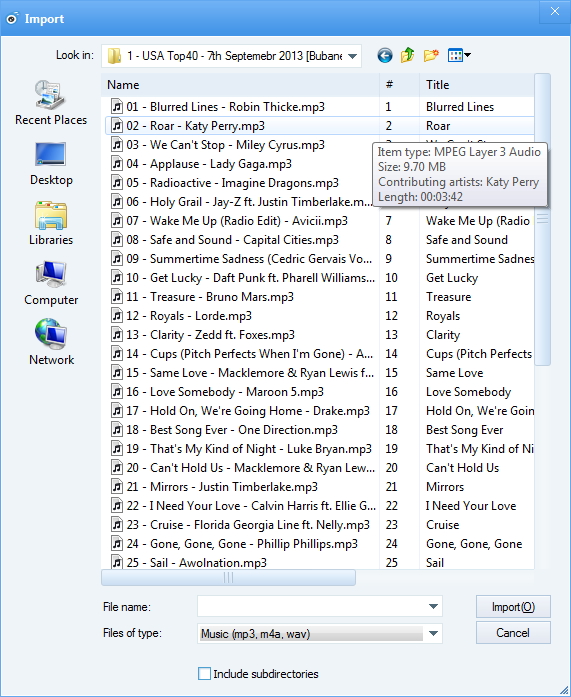Image resolution: width=571 pixels, height=697 pixels.
Task: Select the music file icon for 04 - Applause
Action: pyautogui.click(x=117, y=164)
